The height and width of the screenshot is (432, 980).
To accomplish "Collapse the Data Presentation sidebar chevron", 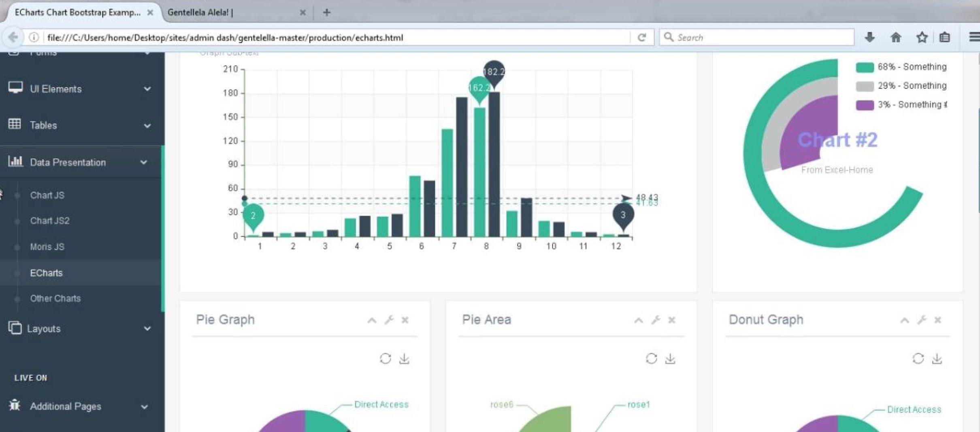I will 144,162.
